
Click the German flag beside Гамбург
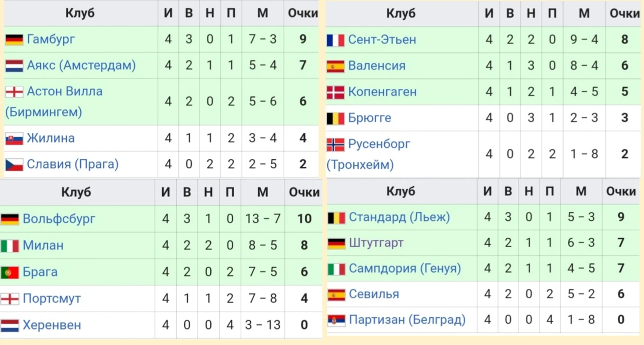click(14, 40)
